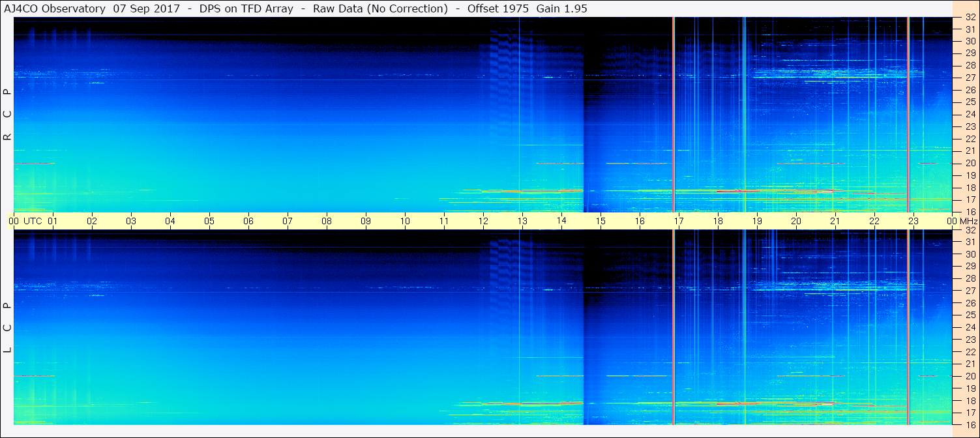Click the 26 MHz label on the LCP frequency scale
The width and height of the screenshot is (980, 438).
click(x=970, y=303)
